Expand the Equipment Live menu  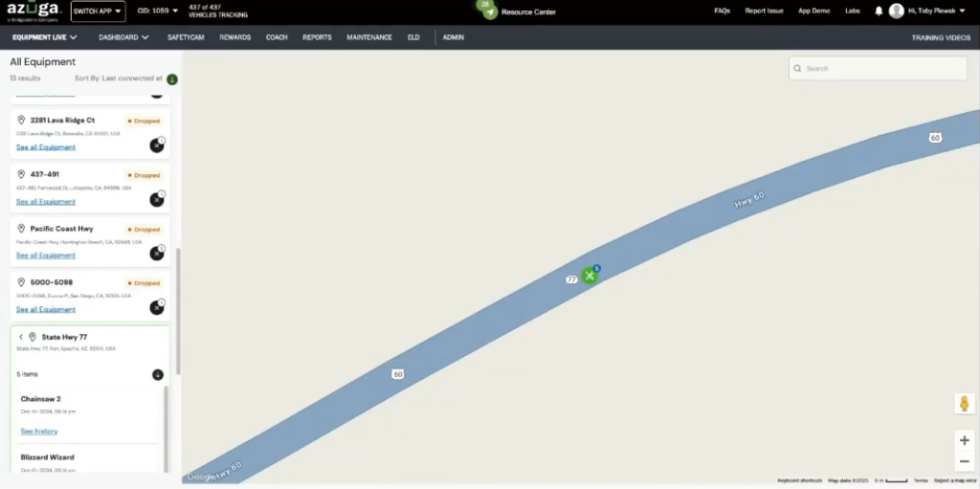(x=44, y=37)
